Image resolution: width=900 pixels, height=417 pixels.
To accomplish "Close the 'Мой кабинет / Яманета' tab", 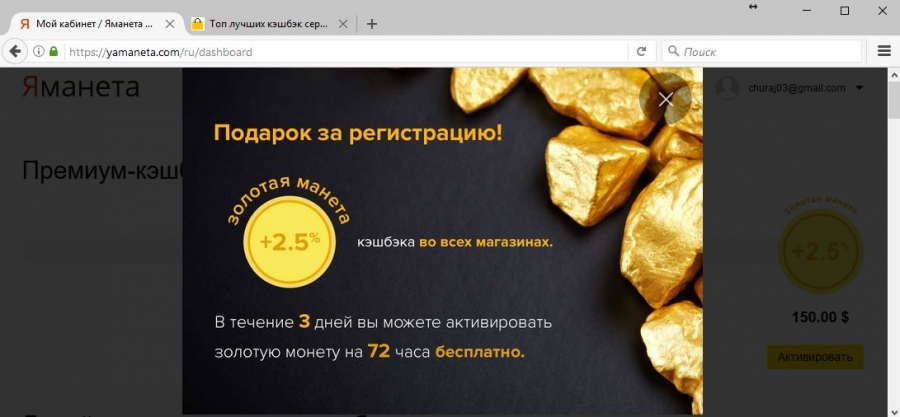I will tap(170, 24).
